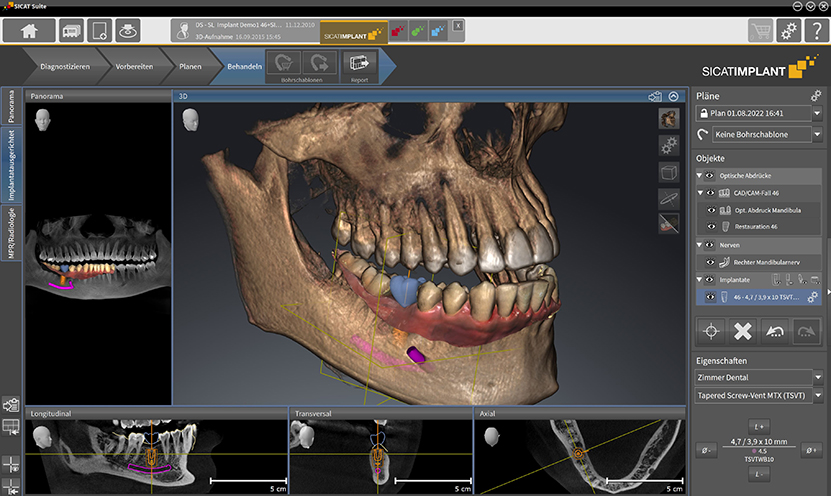
Task: Undo the last object action
Action: [x=775, y=332]
